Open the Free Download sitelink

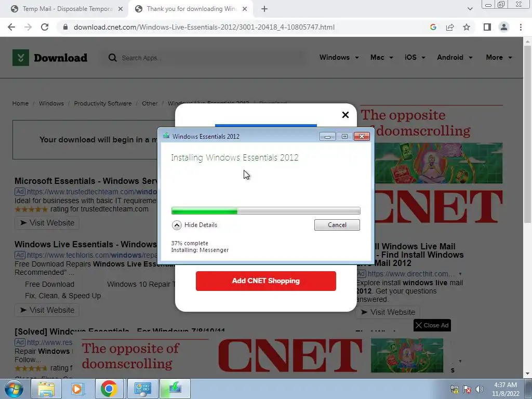click(49, 284)
